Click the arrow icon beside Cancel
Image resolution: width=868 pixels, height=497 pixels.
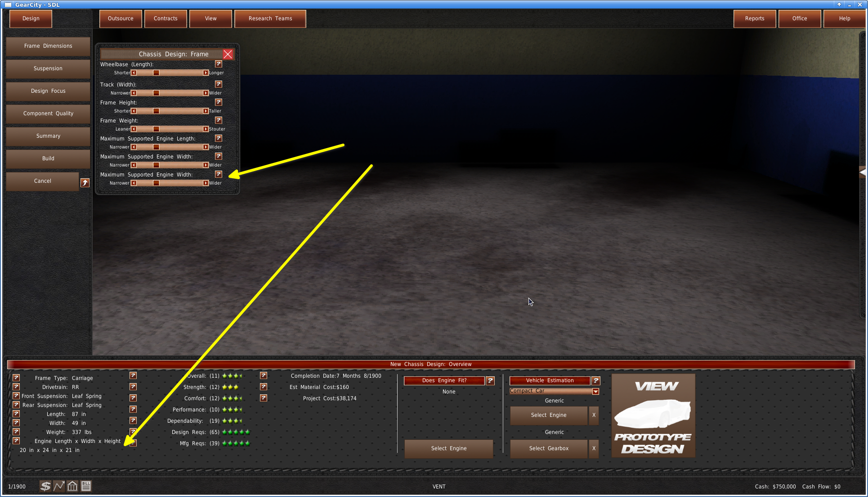click(85, 182)
